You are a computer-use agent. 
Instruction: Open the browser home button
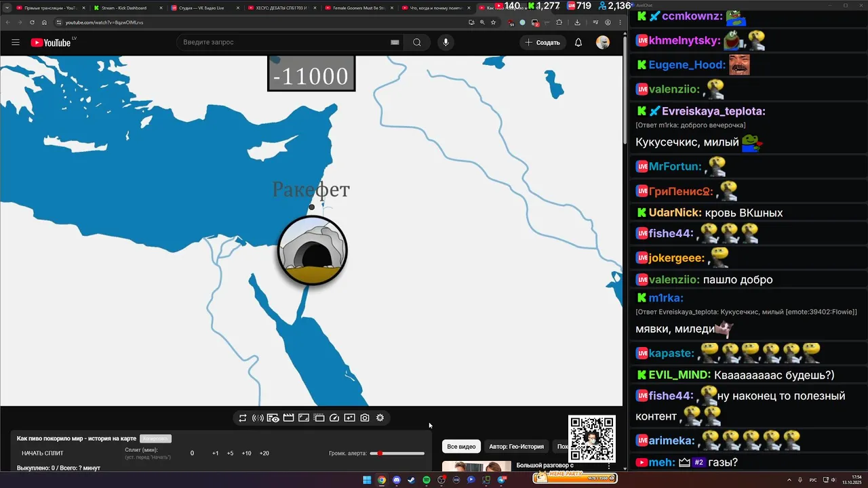pyautogui.click(x=44, y=22)
